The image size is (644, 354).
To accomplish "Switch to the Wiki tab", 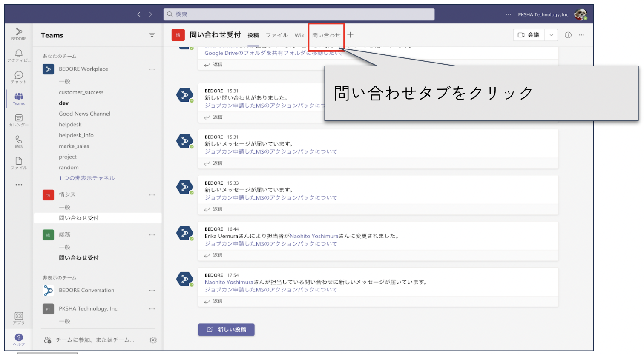I will (300, 35).
